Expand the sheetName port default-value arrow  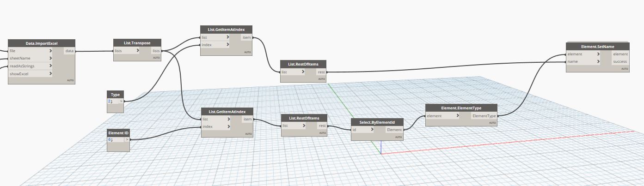(50, 59)
